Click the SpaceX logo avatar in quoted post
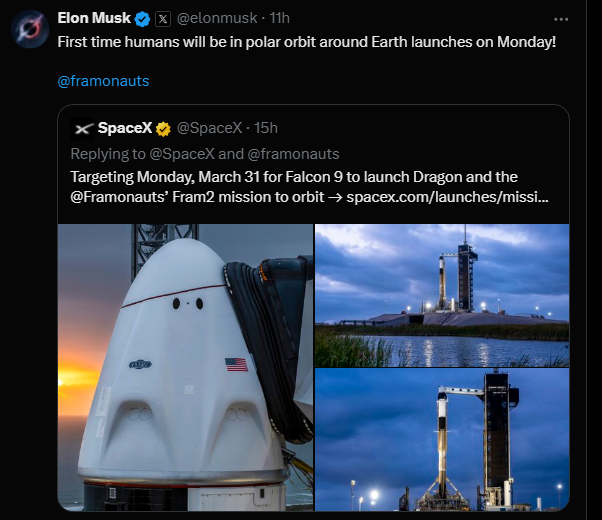This screenshot has width=602, height=520. point(83,128)
